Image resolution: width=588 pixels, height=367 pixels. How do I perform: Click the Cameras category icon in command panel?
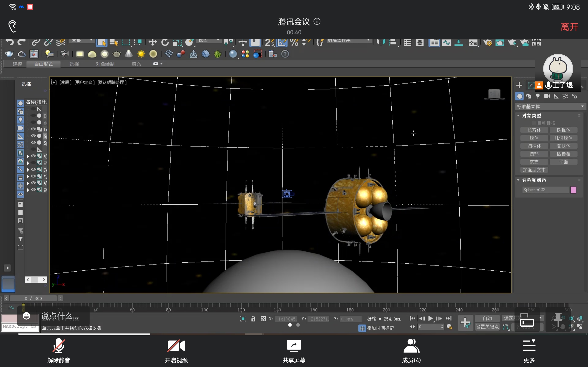click(x=547, y=96)
